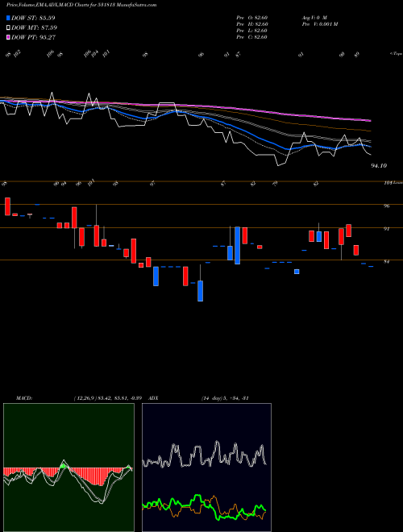Click the ADX panel heading

[x=153, y=398]
